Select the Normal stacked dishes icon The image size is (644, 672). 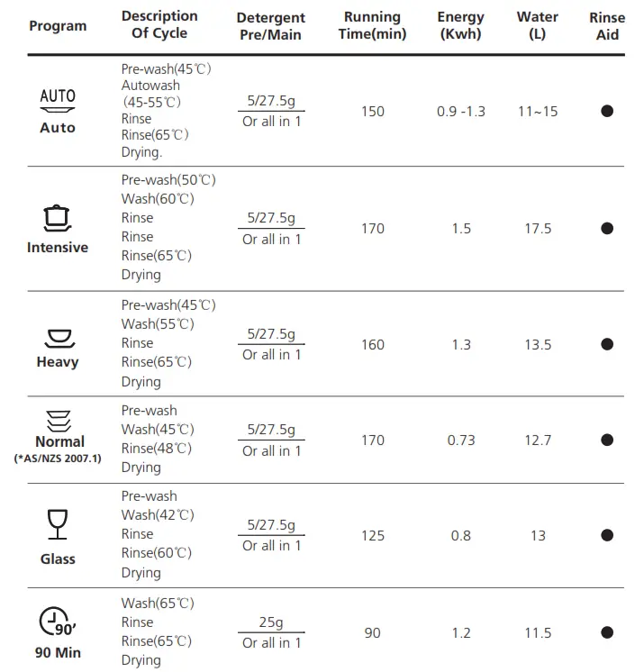click(59, 420)
